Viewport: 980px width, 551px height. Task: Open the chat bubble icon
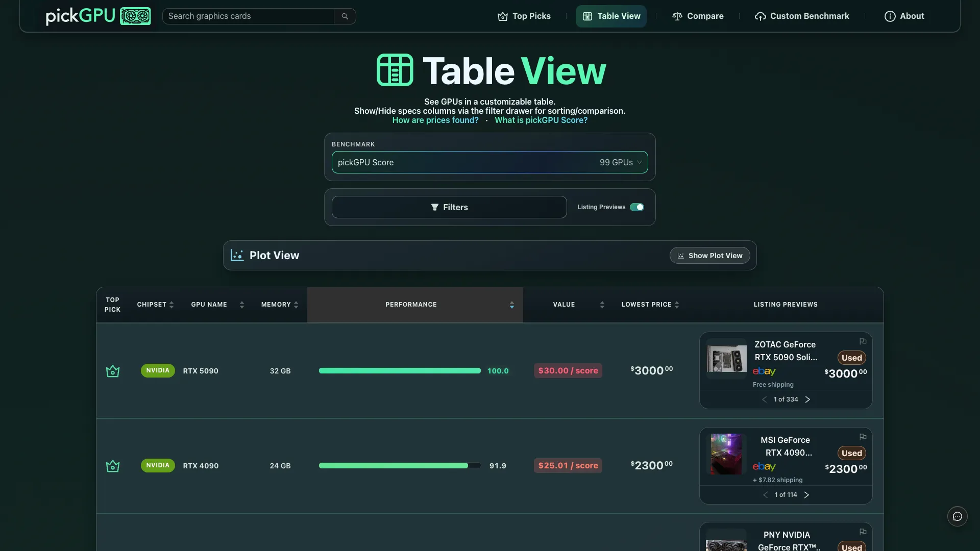coord(958,516)
